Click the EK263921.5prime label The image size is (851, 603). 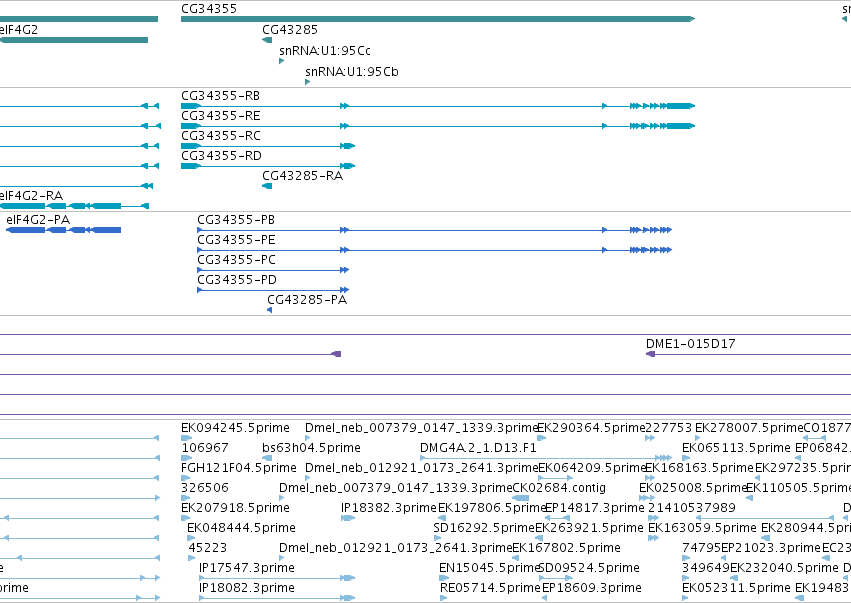click(x=589, y=528)
